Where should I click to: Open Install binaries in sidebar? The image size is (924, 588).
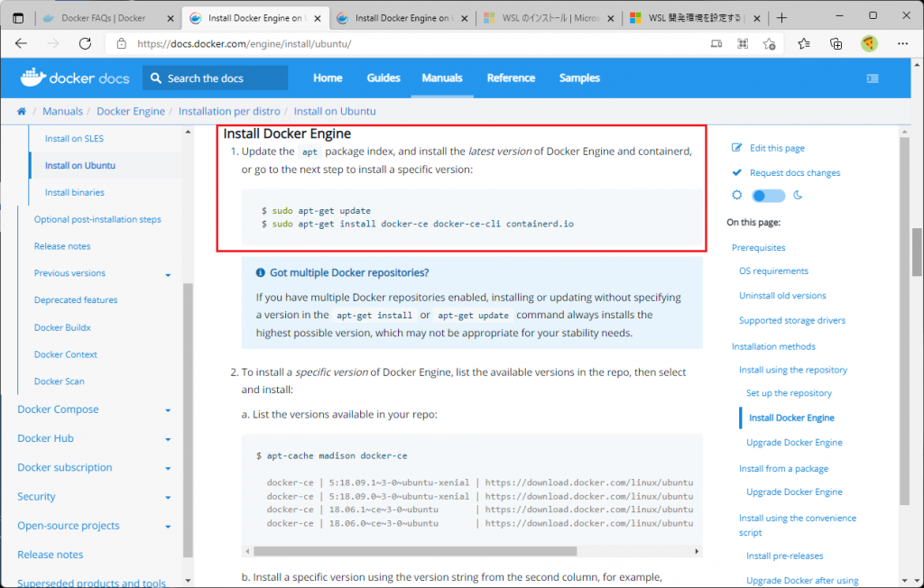(x=75, y=192)
